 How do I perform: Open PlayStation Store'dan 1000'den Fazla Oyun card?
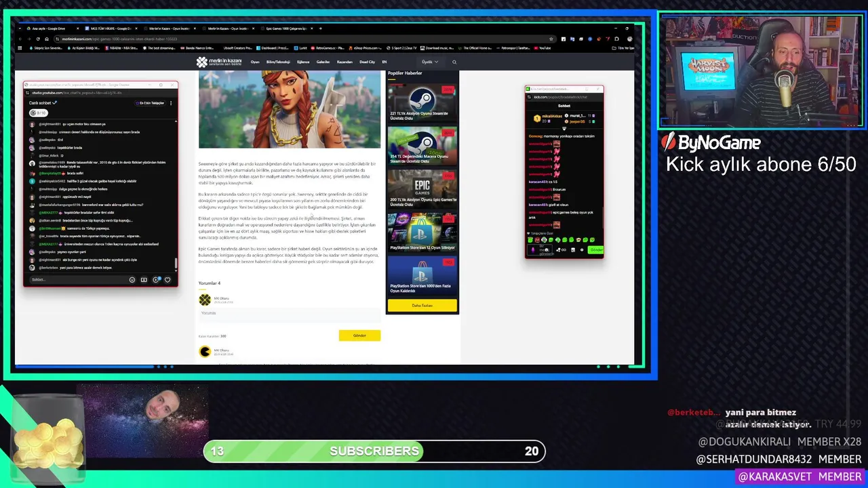click(422, 276)
